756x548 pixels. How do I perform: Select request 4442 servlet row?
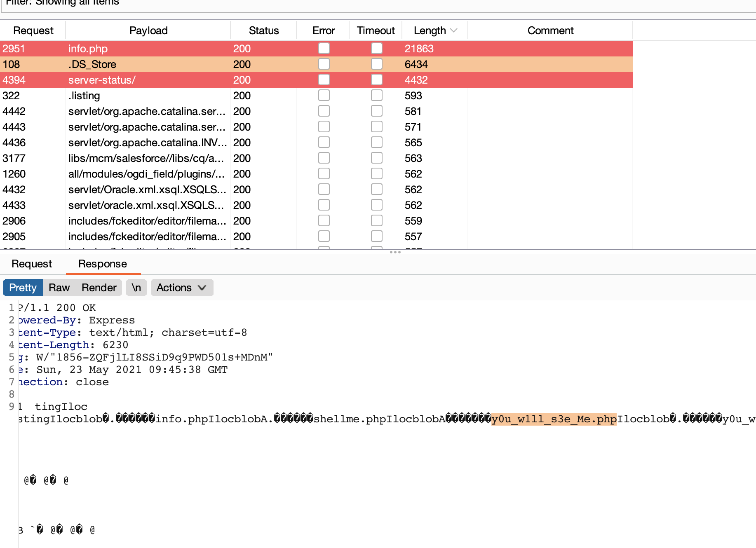click(317, 111)
